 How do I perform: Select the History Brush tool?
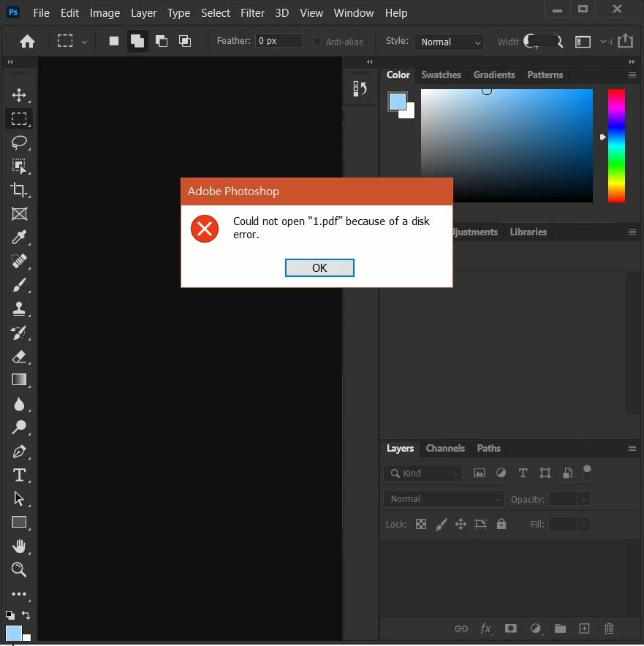click(19, 332)
